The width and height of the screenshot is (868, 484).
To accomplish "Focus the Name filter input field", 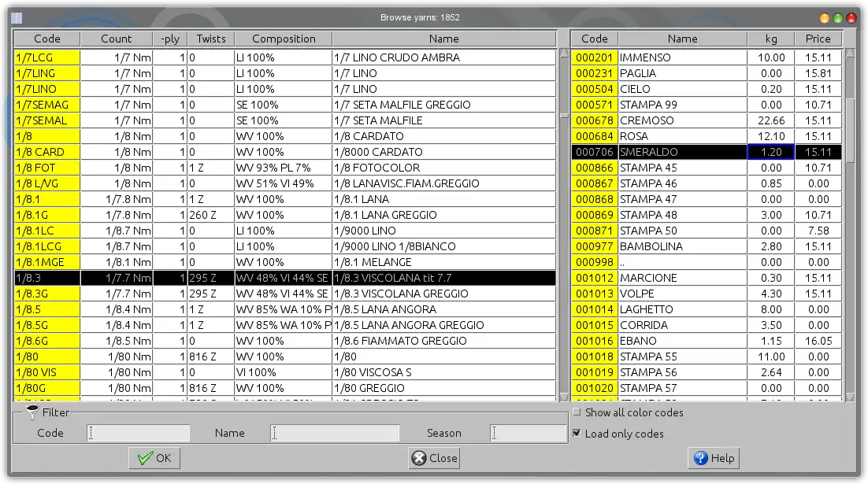I will tap(334, 433).
